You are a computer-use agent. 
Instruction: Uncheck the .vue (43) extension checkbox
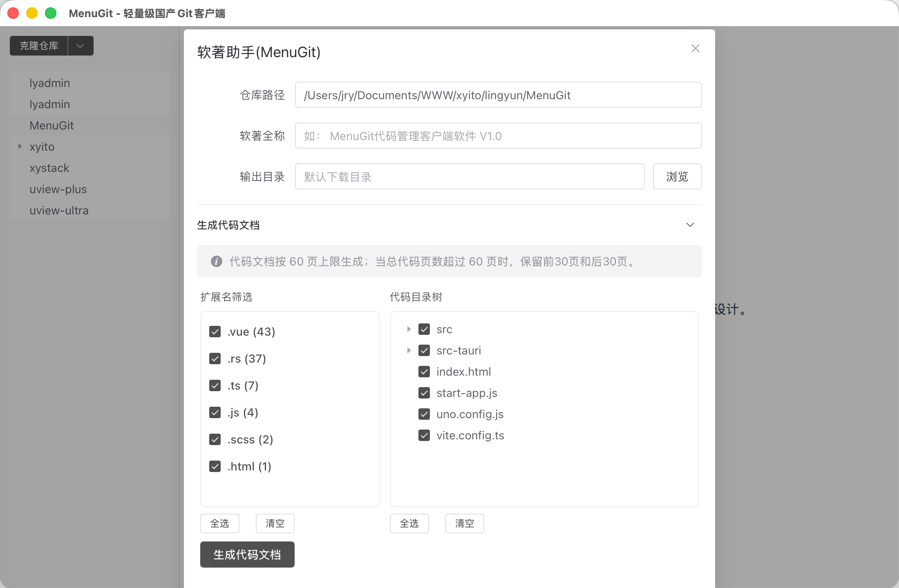pos(215,332)
